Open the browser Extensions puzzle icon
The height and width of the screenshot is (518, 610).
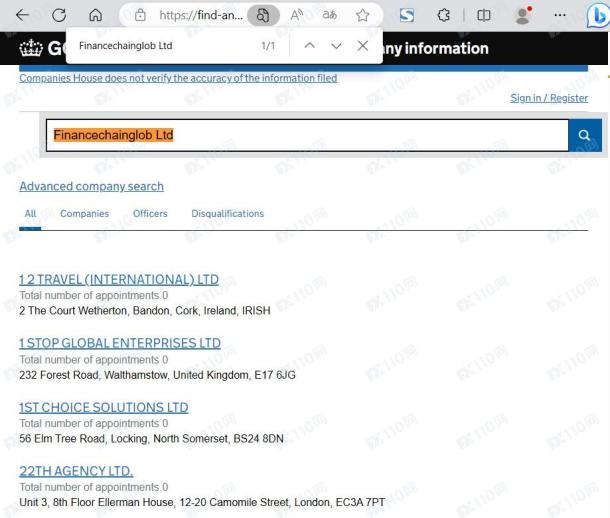click(x=443, y=15)
